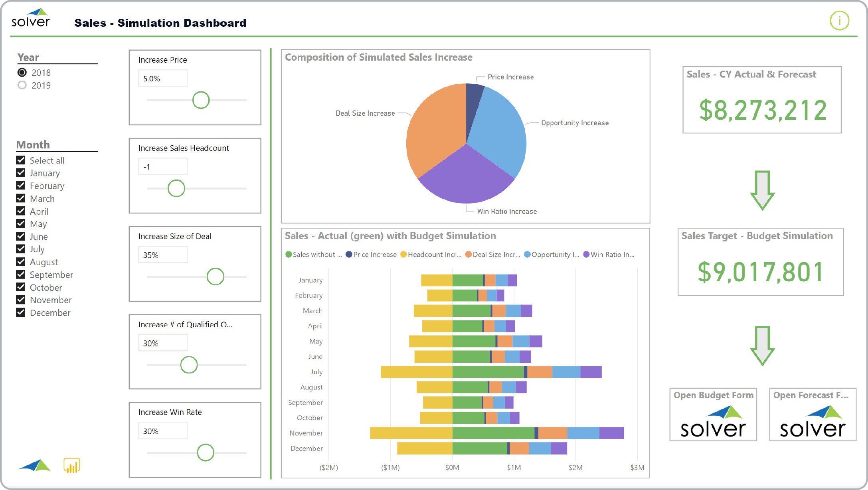This screenshot has width=868, height=490.
Task: Select the 2019 year radio button
Action: [22, 85]
